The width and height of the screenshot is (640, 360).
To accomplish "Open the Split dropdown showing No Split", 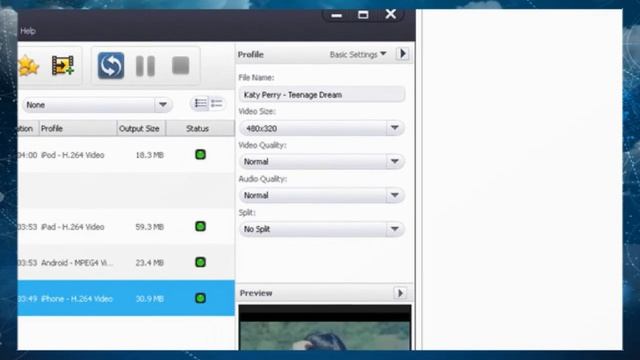I will (x=322, y=229).
